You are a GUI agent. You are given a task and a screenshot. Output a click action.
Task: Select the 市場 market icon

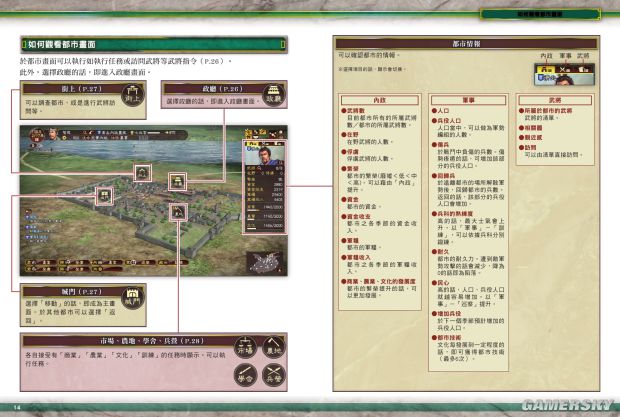(246, 354)
